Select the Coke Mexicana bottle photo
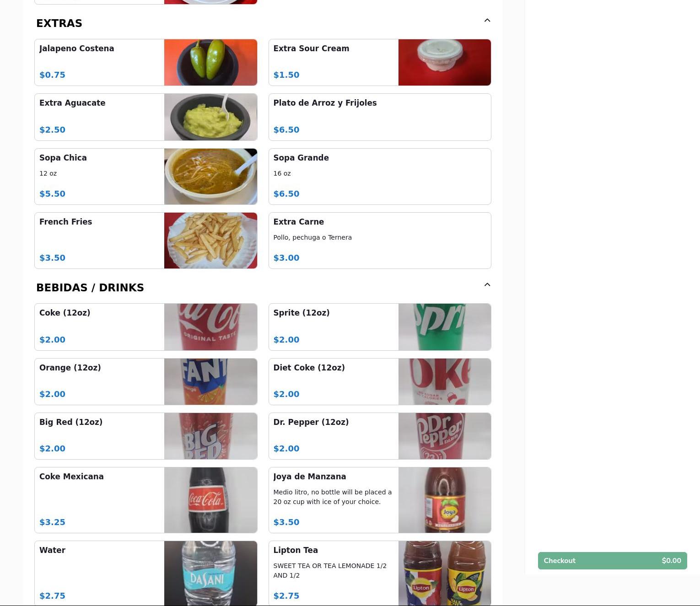Image resolution: width=700 pixels, height=606 pixels. point(210,500)
